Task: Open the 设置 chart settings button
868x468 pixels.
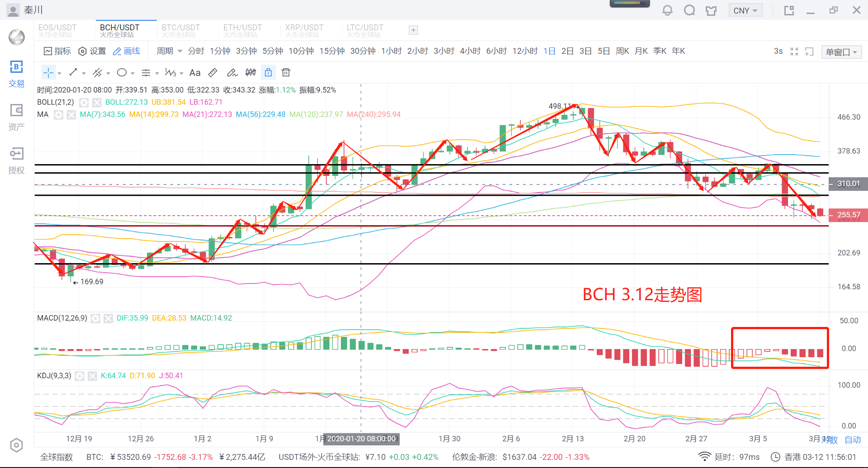Action: click(x=92, y=51)
